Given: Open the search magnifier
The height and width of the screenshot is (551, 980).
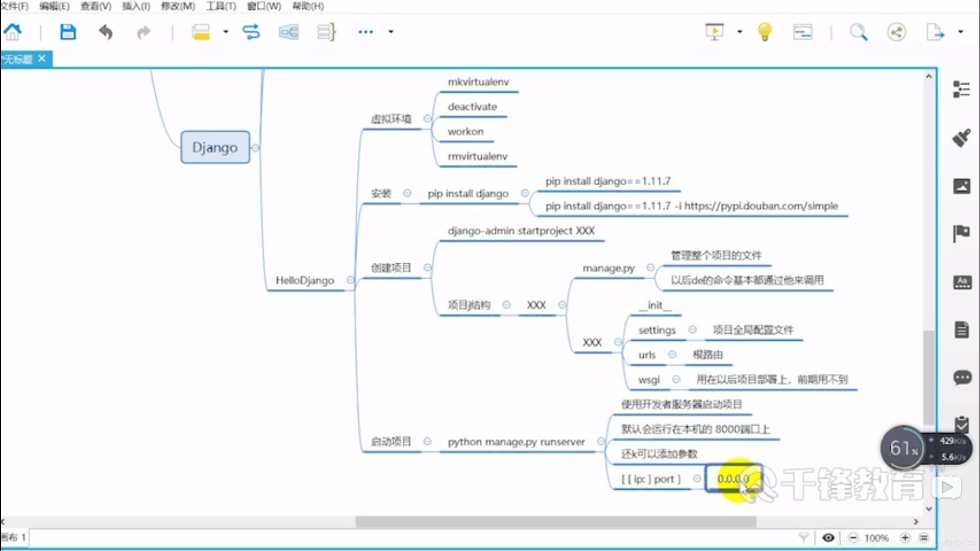Looking at the screenshot, I should (858, 32).
